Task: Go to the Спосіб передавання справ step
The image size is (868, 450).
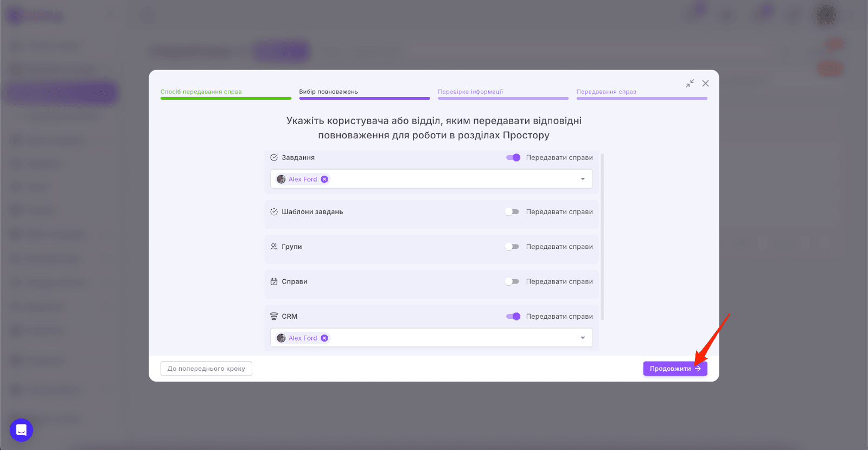Action: pyautogui.click(x=226, y=93)
